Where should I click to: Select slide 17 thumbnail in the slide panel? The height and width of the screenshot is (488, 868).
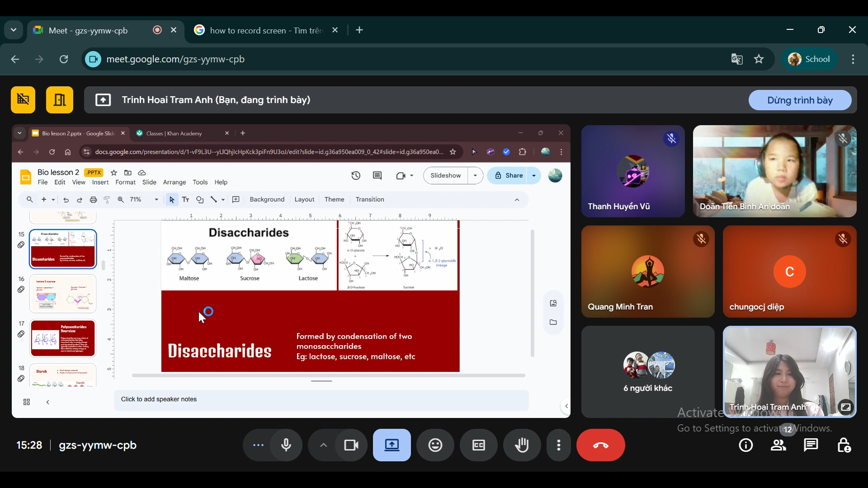coord(63,338)
